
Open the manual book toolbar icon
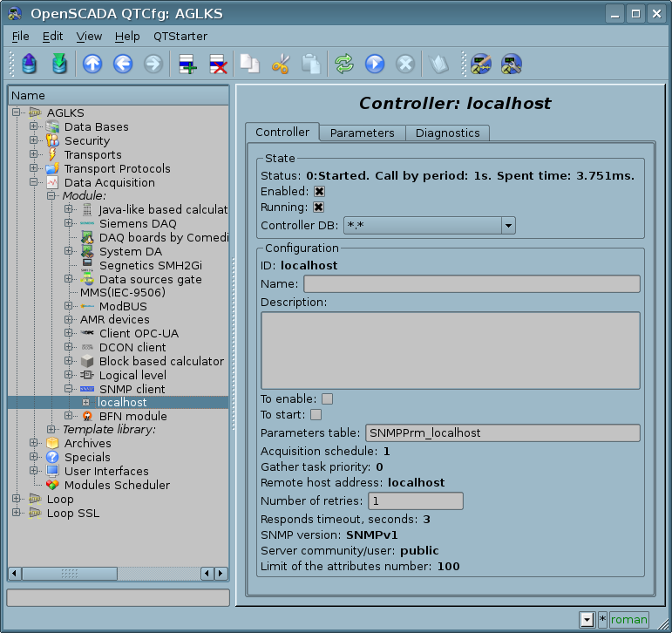point(438,65)
